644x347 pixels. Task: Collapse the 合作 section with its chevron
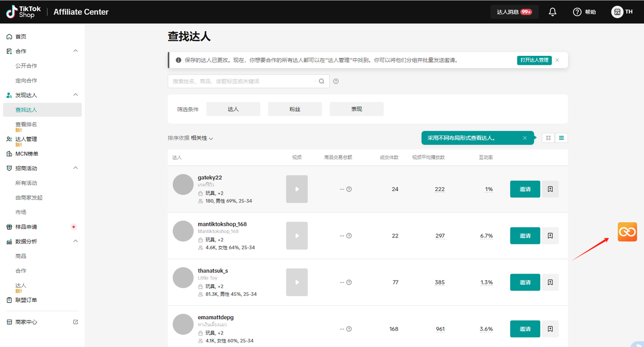click(x=75, y=51)
